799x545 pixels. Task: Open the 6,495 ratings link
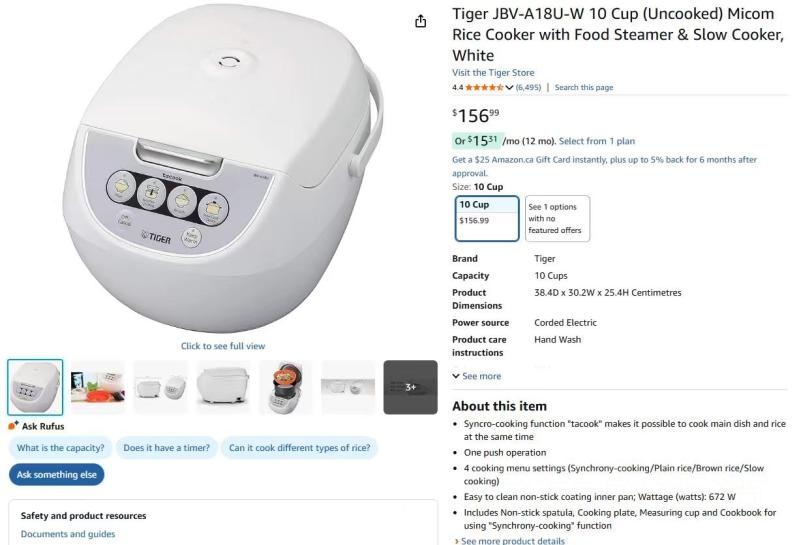(528, 87)
